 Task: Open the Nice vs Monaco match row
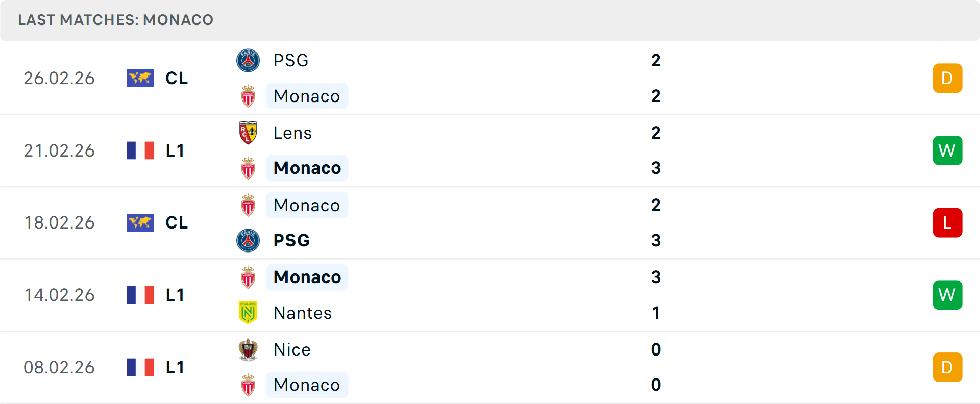pyautogui.click(x=490, y=367)
